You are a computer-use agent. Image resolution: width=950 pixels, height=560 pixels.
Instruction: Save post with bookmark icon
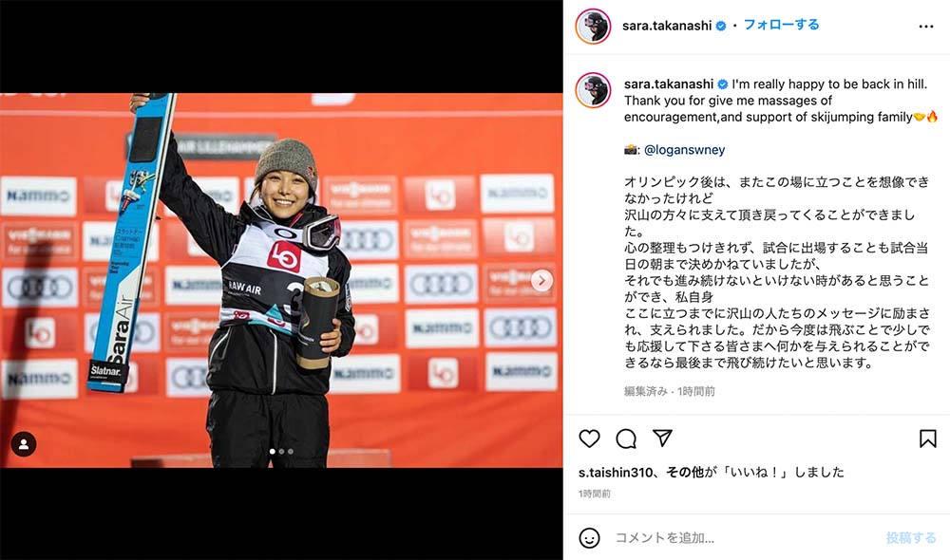pos(927,439)
